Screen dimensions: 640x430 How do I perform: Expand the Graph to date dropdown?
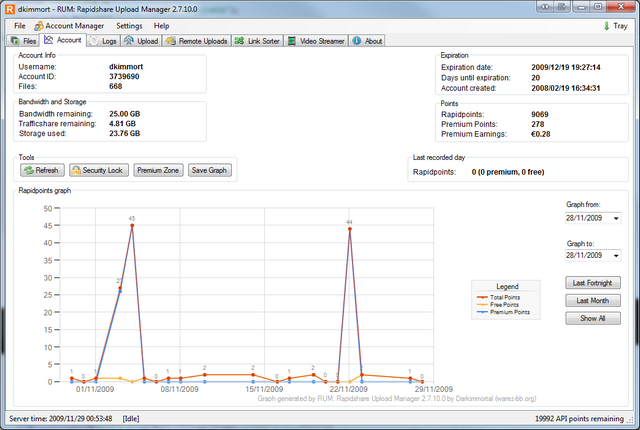(x=616, y=255)
